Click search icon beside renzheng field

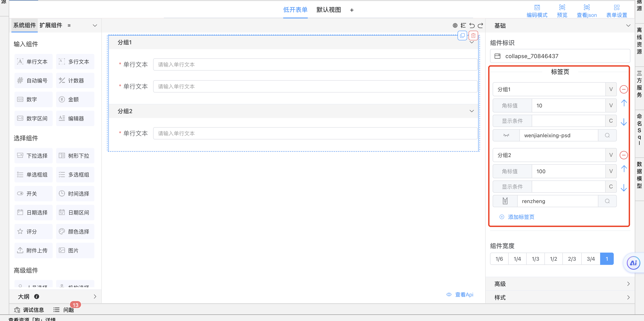607,201
